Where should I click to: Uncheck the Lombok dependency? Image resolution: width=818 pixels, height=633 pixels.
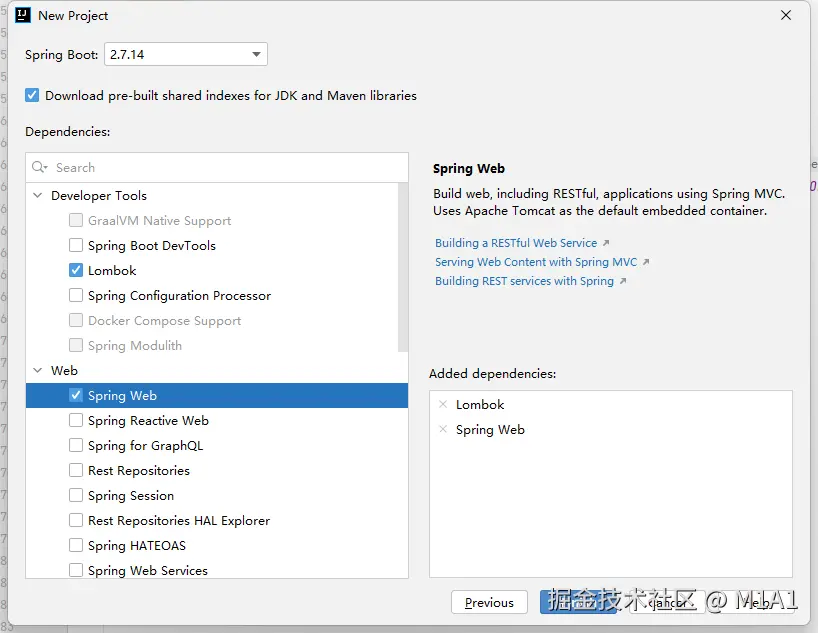tap(76, 270)
